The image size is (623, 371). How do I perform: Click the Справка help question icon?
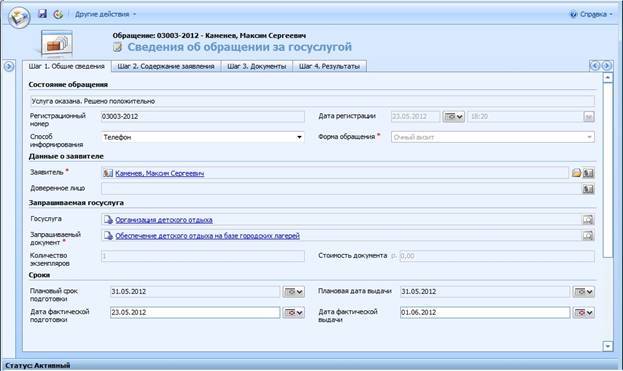(x=573, y=14)
